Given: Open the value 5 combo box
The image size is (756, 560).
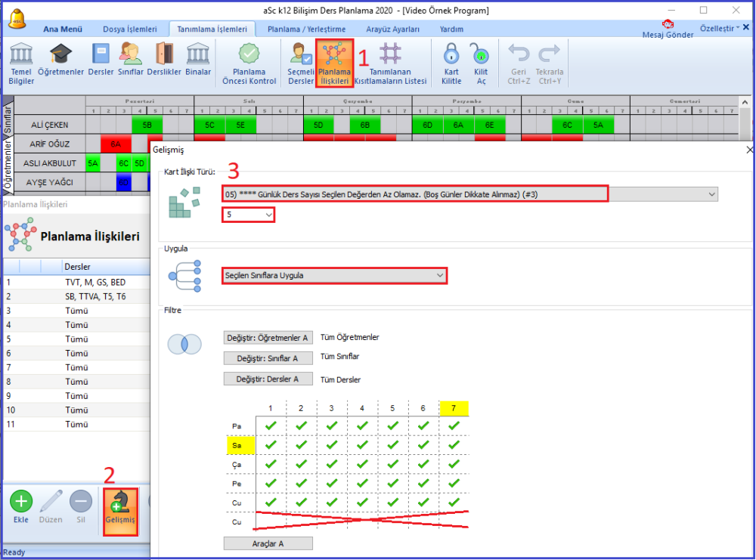Looking at the screenshot, I should tap(248, 215).
